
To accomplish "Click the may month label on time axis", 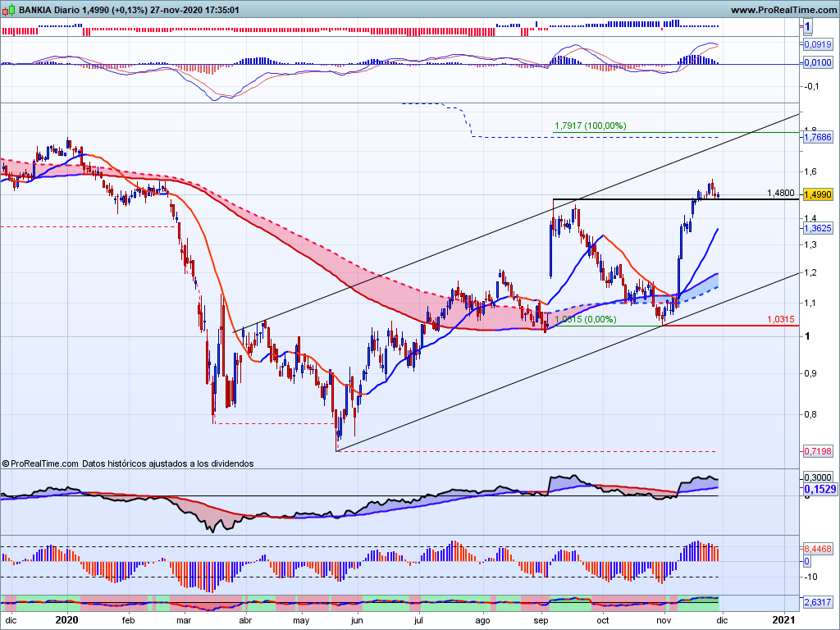I will (x=301, y=621).
